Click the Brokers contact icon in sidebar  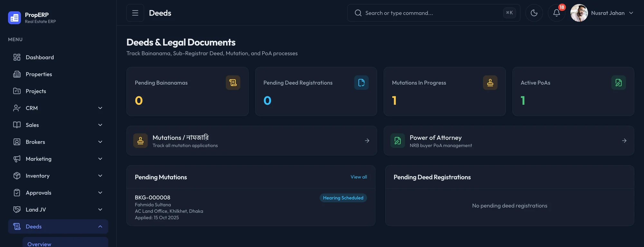coord(17,142)
